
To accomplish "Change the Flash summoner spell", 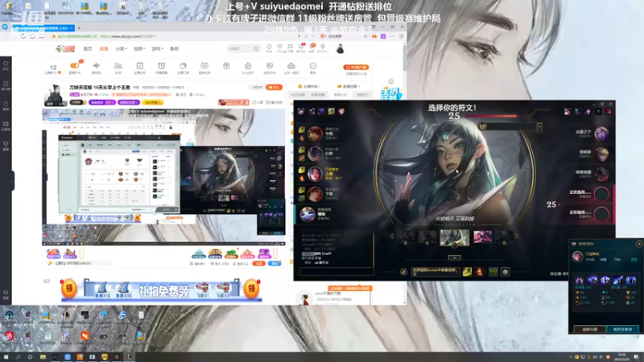I will point(467,272).
